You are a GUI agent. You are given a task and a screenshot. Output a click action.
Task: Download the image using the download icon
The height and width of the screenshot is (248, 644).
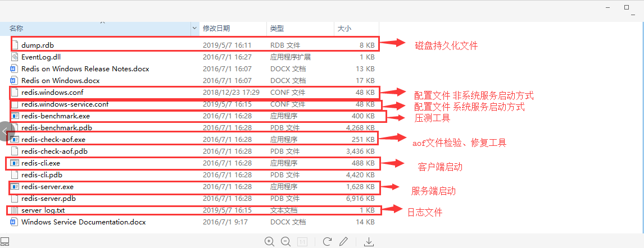click(369, 241)
